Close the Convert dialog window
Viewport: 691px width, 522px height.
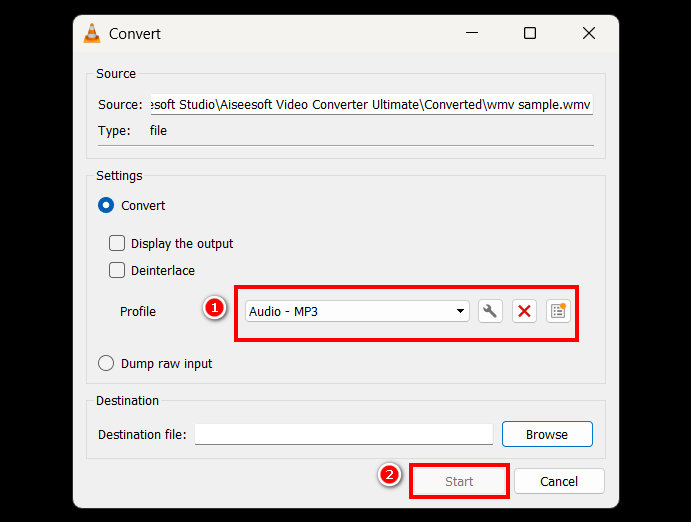589,33
